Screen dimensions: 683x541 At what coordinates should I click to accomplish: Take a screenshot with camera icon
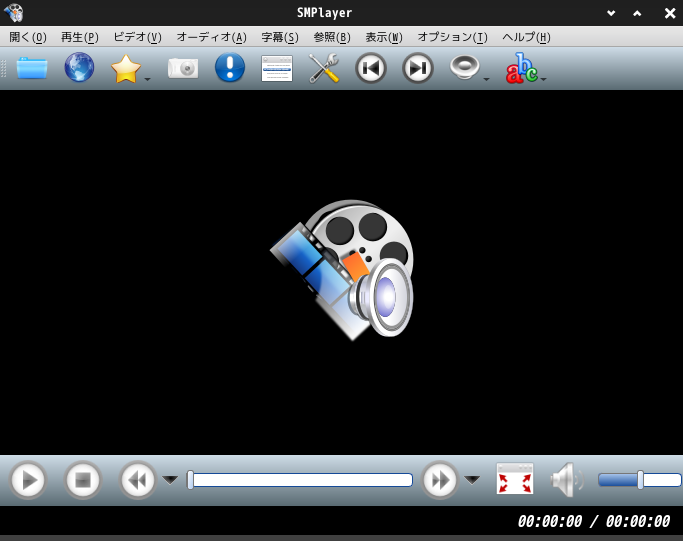183,68
